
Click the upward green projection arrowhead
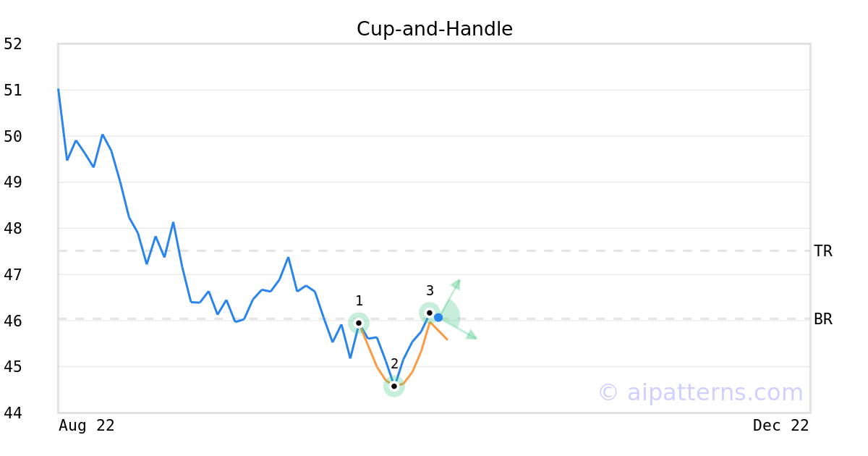456,283
